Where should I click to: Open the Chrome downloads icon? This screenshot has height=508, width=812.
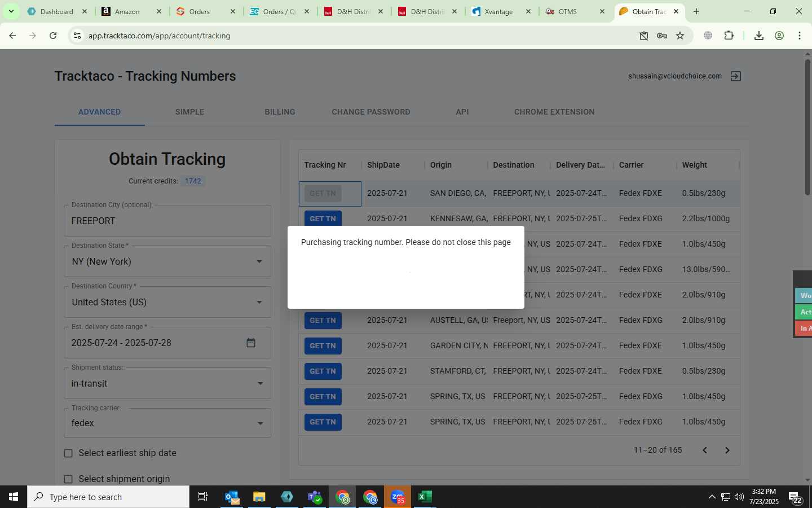coord(759,36)
